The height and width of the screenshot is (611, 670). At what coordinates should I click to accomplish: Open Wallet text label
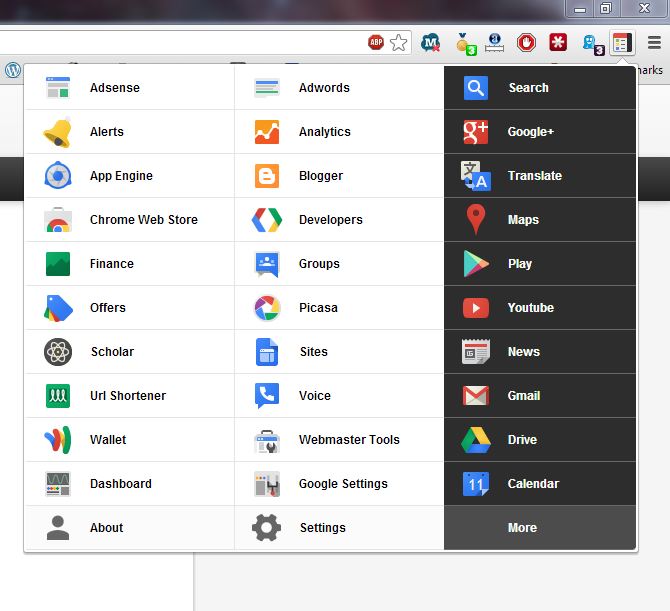pos(108,440)
